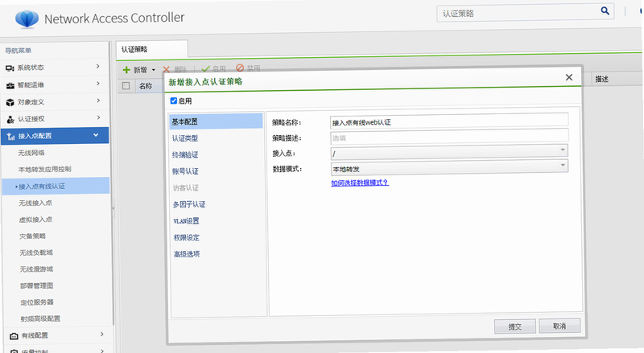Screen dimensions: 644x353
Task: Open 无线负载域 in the sidebar
Action: (x=36, y=252)
